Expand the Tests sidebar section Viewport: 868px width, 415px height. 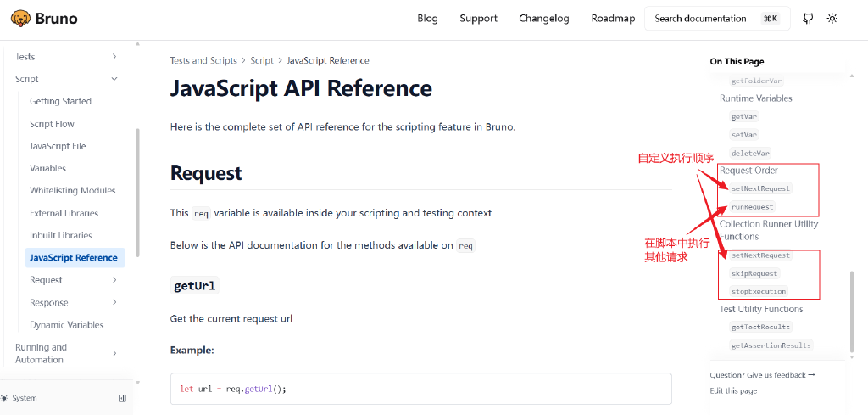click(114, 57)
